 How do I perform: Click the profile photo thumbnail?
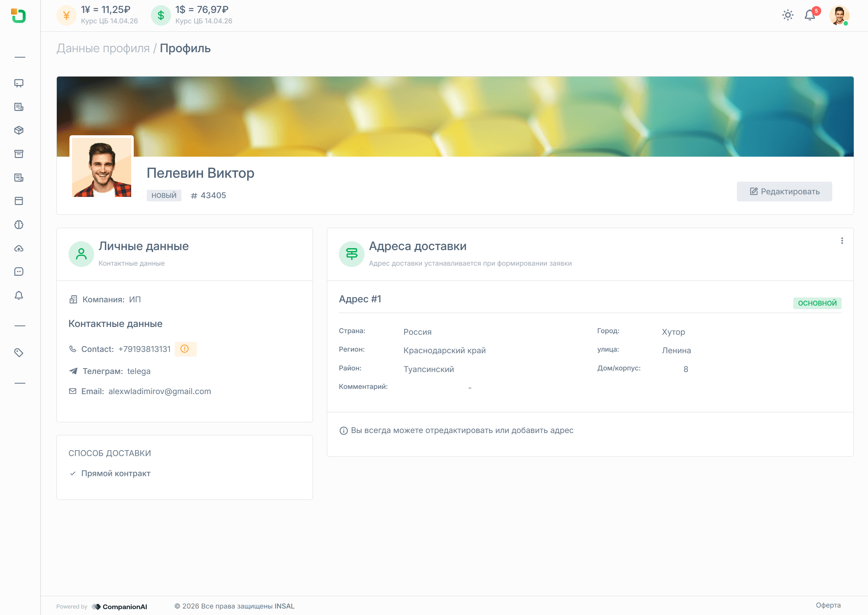click(x=102, y=167)
